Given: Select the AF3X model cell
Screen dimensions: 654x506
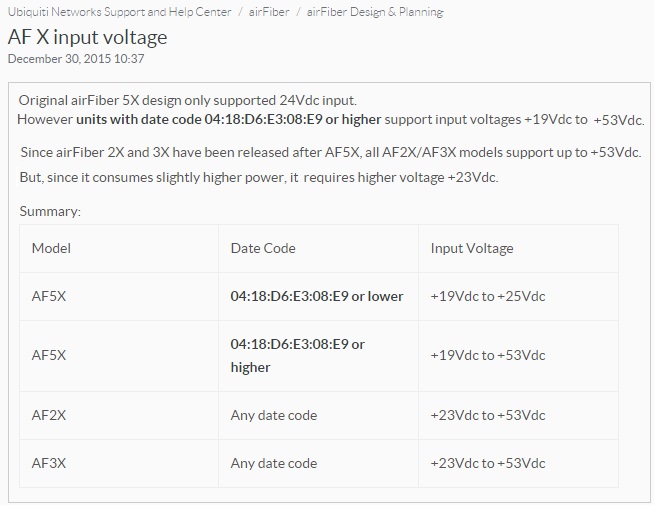Looking at the screenshot, I should [50, 463].
